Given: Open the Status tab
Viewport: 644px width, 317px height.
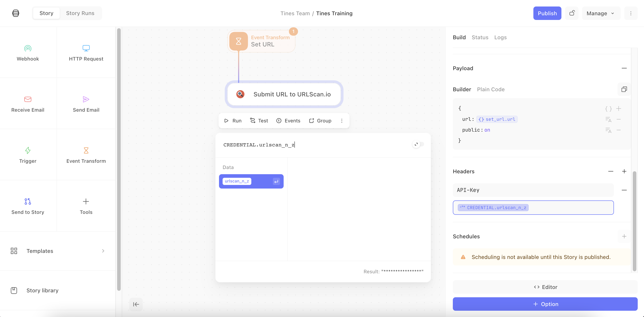Looking at the screenshot, I should [x=480, y=37].
